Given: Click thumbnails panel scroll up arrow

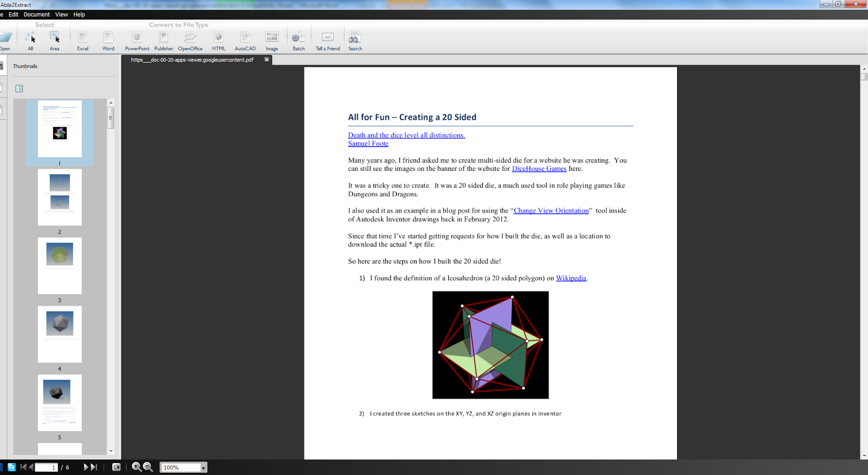Looking at the screenshot, I should coord(111,102).
